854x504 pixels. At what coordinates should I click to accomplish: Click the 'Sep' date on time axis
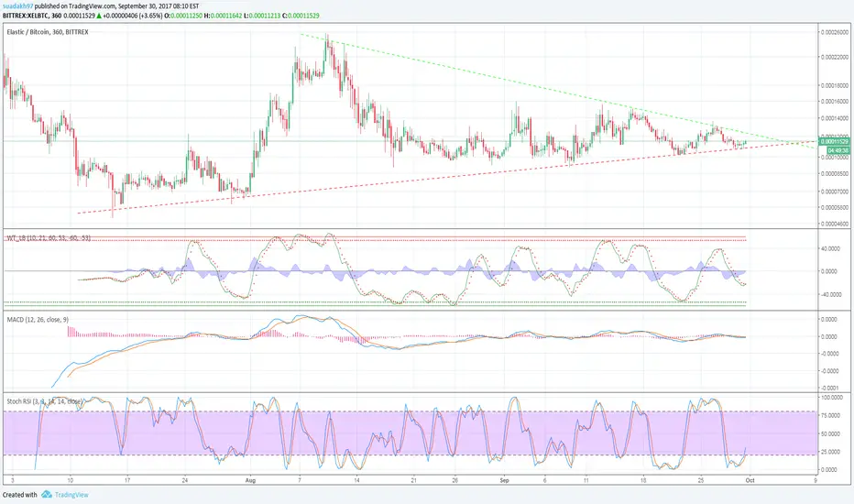click(x=504, y=480)
